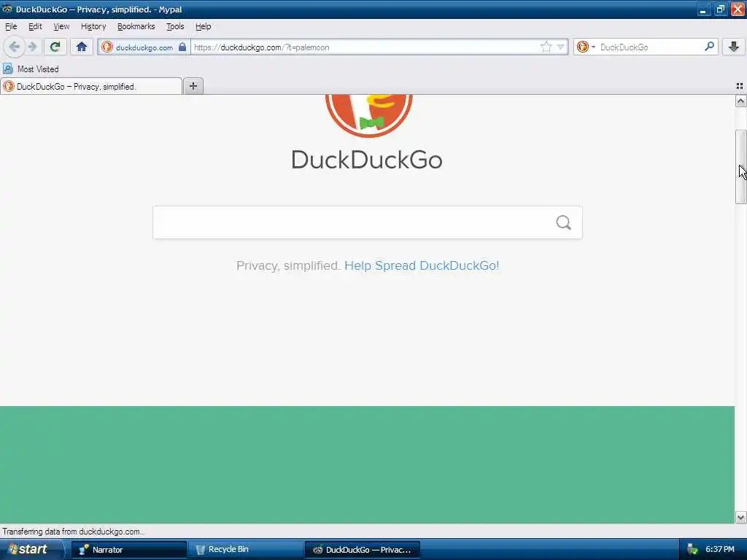Choose search engine in toolbar search box
Screen dimensions: 747x560
[586, 47]
